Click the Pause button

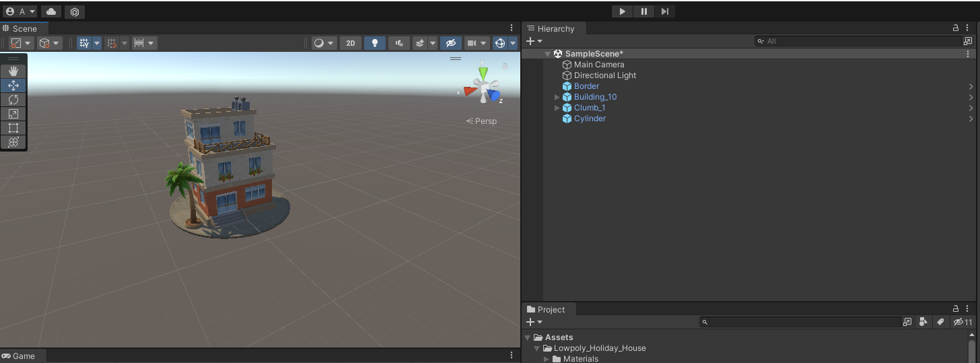(x=643, y=11)
